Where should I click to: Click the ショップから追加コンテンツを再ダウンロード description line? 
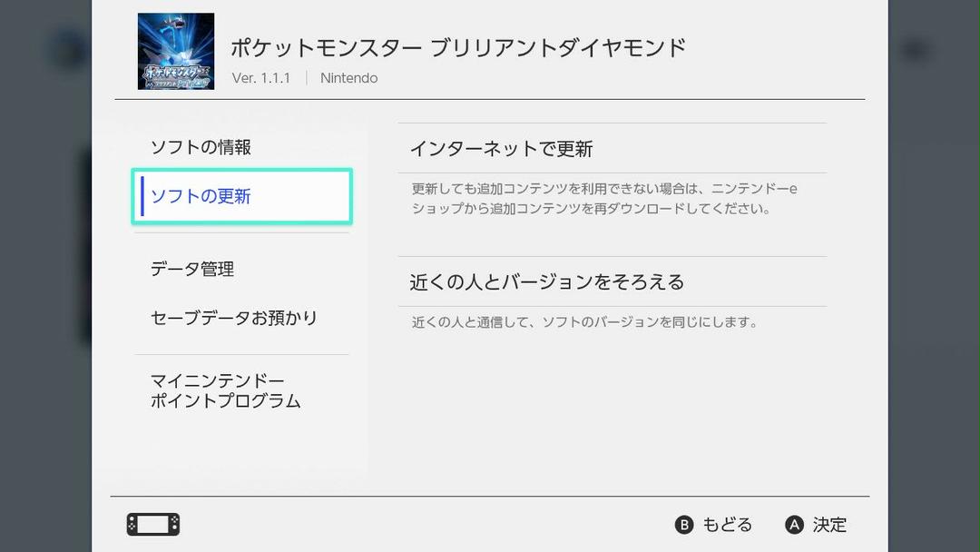tap(591, 208)
